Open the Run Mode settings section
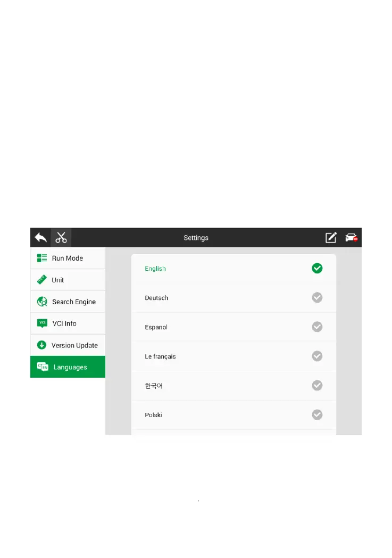Screen dimensions: 392x558 pos(68,258)
